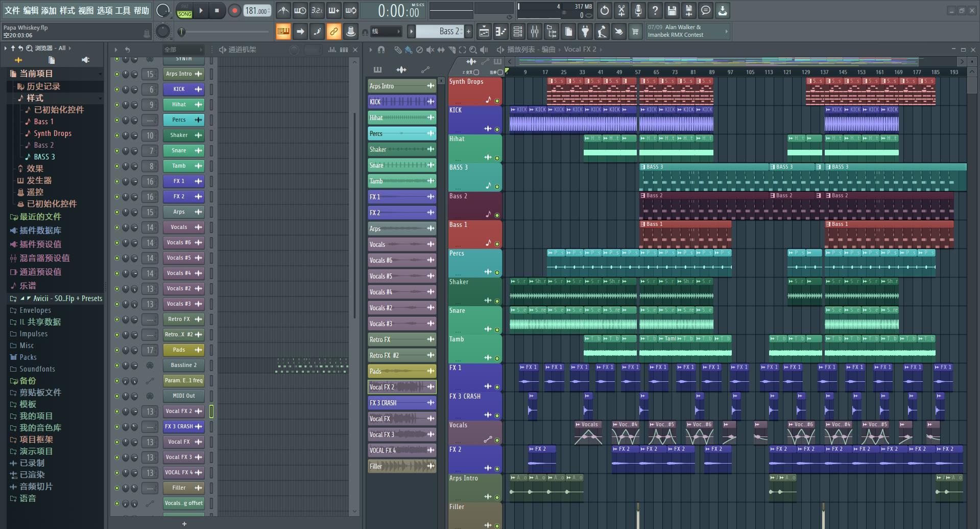Toggle PAT/SONG mode switch

[184, 11]
